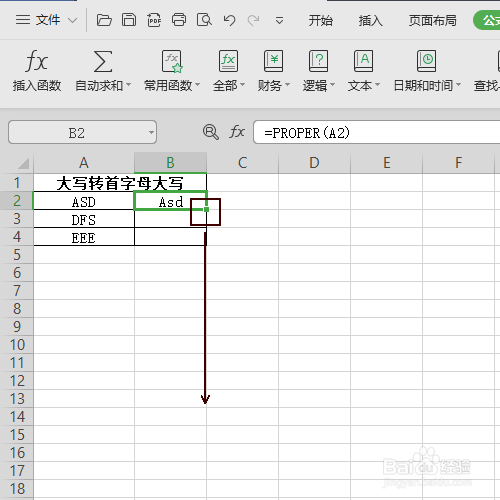Click the 插入函数 fx icon

tap(36, 61)
